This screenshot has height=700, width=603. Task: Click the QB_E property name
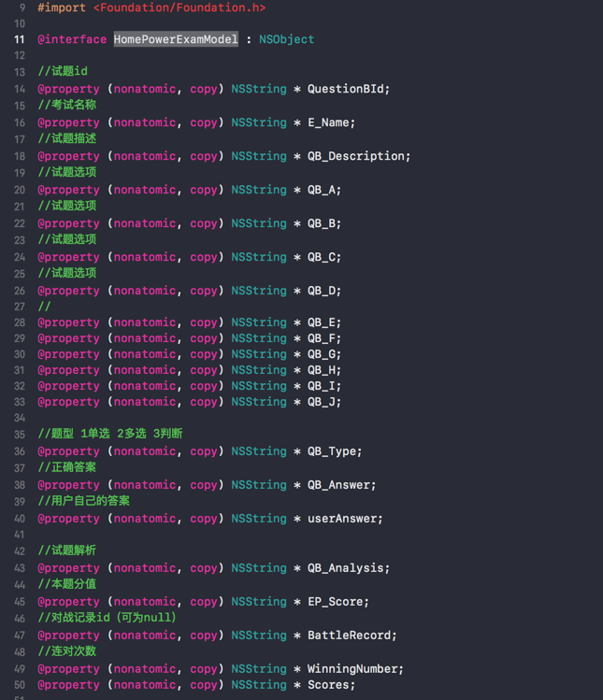(x=322, y=322)
